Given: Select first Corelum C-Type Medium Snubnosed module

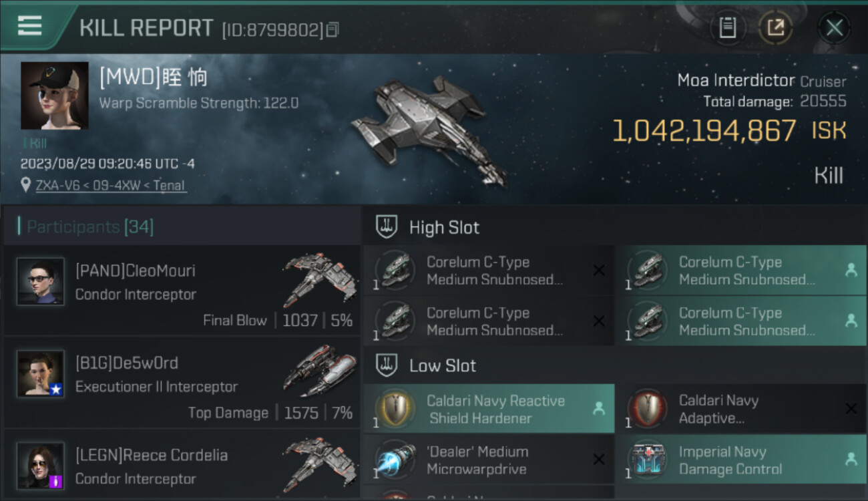Looking at the screenshot, I should tap(489, 271).
